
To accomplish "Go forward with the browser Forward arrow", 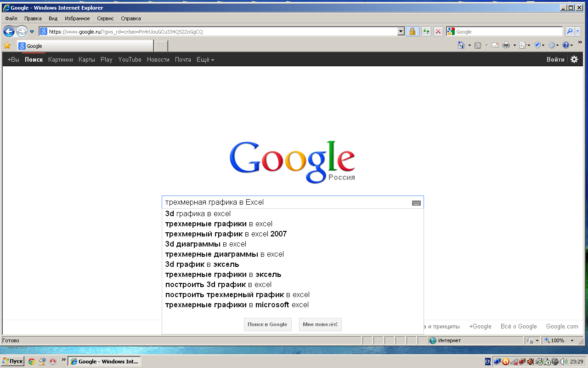I will click(x=22, y=31).
